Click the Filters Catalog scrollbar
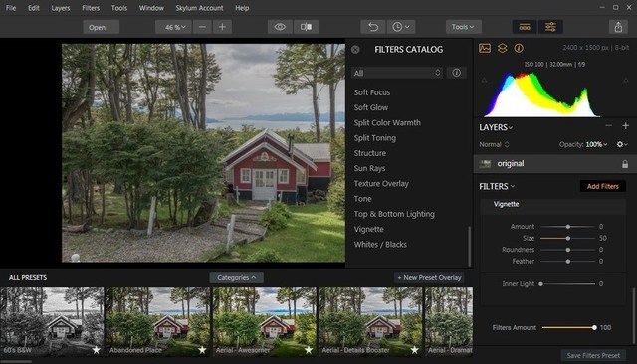The width and height of the screenshot is (637, 364). [470, 247]
